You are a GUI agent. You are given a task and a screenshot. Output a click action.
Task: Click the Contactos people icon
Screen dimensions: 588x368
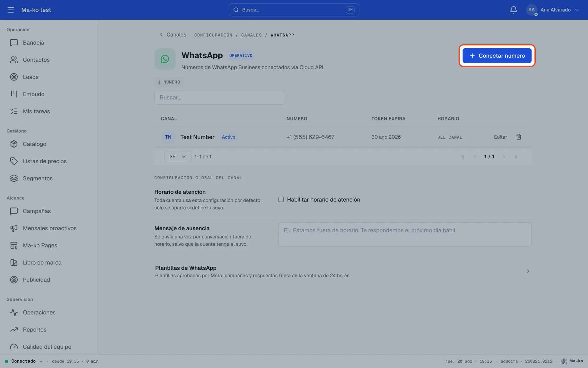pyautogui.click(x=14, y=60)
